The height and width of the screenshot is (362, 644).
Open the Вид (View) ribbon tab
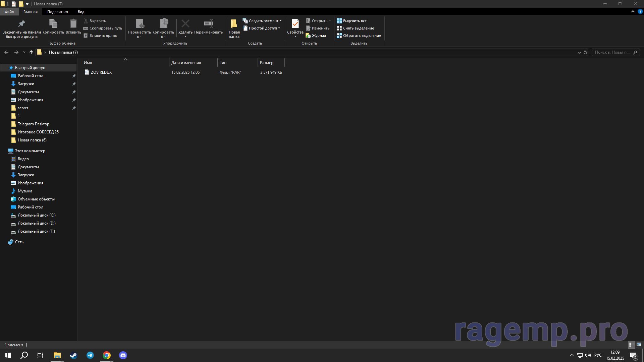tap(81, 12)
